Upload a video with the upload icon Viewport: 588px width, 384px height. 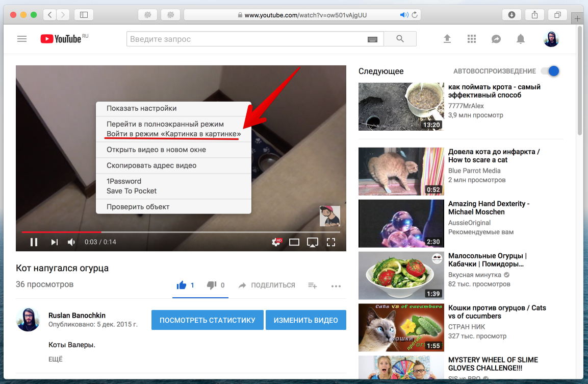447,39
